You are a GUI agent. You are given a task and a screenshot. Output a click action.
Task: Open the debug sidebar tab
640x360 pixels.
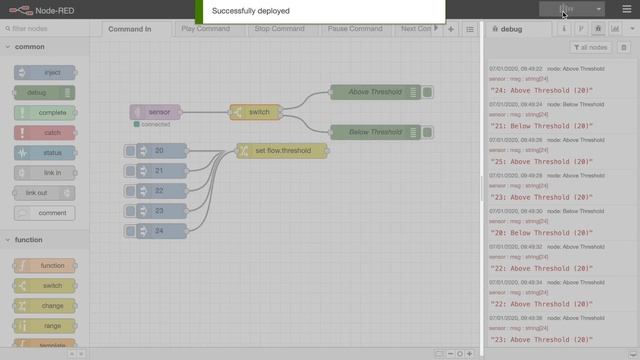[x=518, y=29]
